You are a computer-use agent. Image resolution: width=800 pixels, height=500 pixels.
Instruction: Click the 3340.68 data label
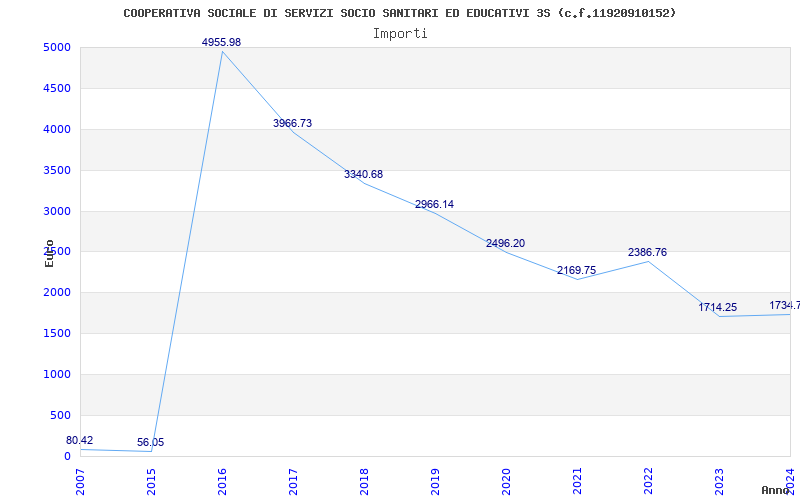pyautogui.click(x=363, y=174)
